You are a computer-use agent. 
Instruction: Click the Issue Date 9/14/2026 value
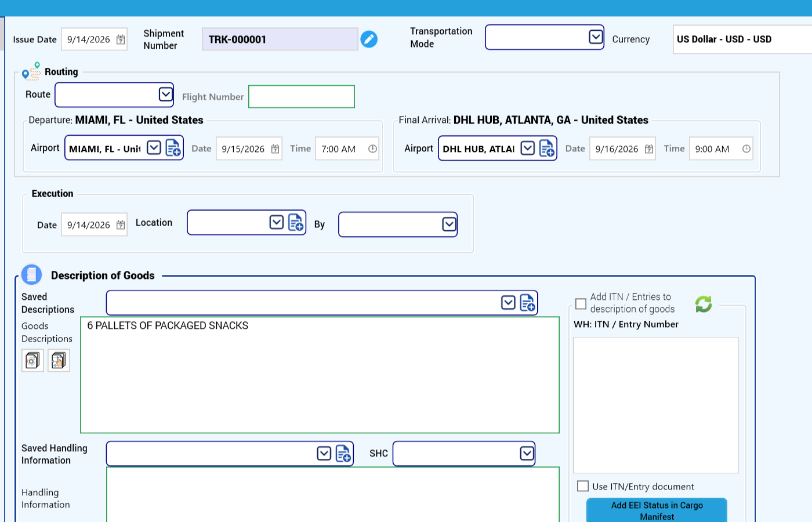89,39
